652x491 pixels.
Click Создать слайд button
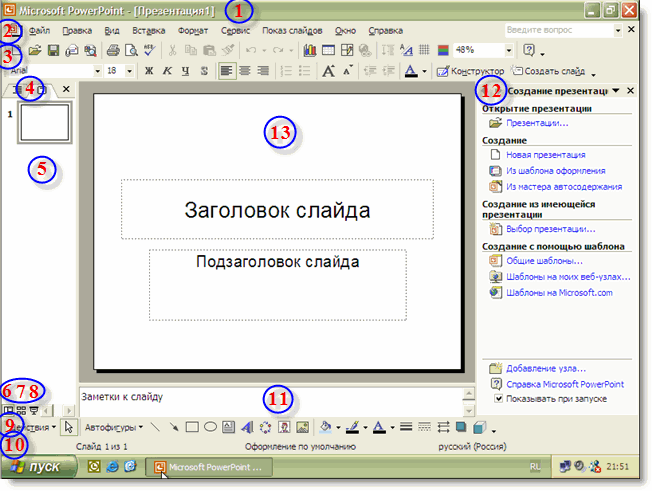coord(548,71)
